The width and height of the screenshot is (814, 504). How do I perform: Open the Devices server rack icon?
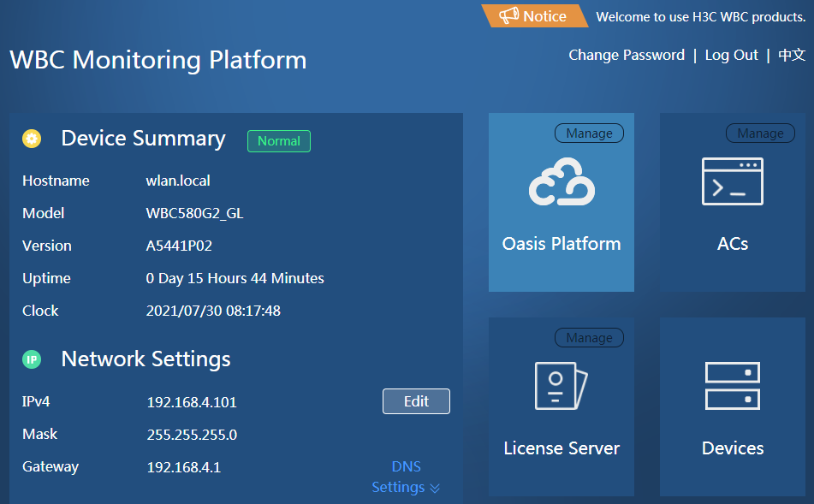[x=733, y=386]
